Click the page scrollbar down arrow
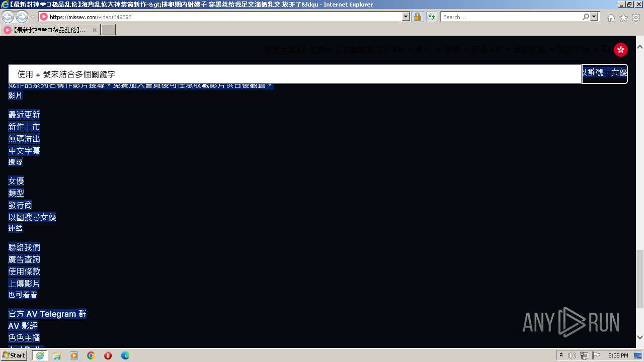Image resolution: width=644 pixels, height=362 pixels. pyautogui.click(x=639, y=337)
